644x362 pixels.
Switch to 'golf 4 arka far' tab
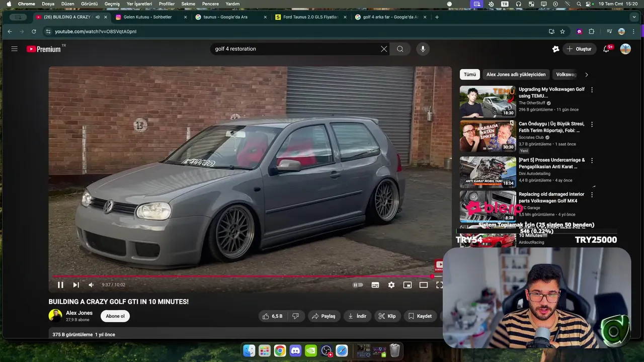[x=390, y=17]
